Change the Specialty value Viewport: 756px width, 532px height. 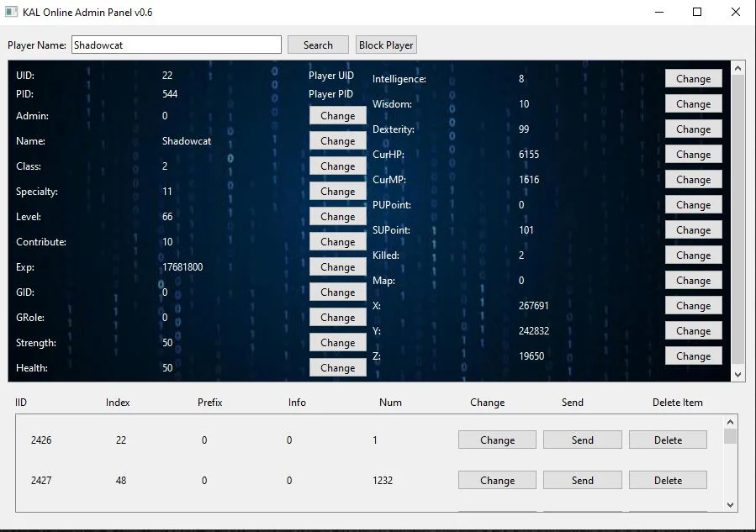point(337,192)
